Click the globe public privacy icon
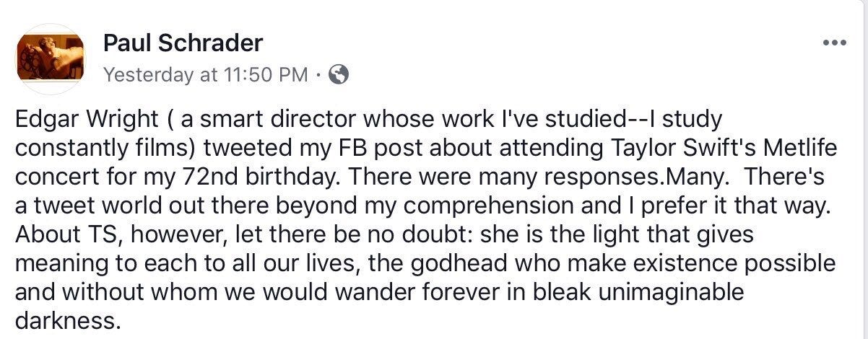Image resolution: width=868 pixels, height=339 pixels. pos(339,74)
